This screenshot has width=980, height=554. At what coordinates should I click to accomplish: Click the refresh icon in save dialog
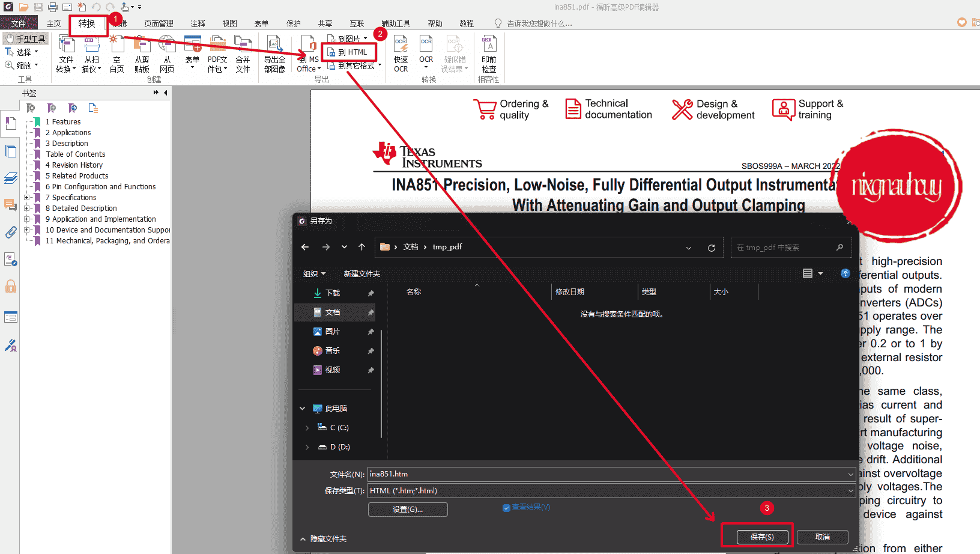point(712,248)
